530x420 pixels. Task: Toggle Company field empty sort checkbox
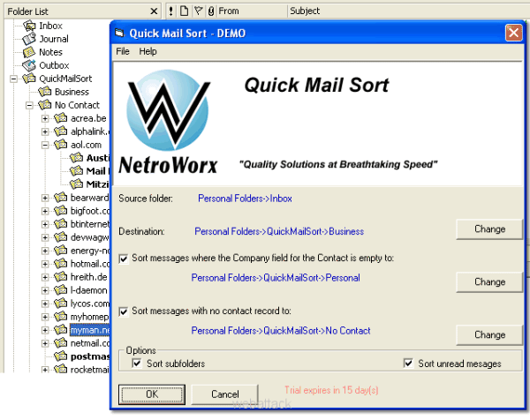[124, 259]
